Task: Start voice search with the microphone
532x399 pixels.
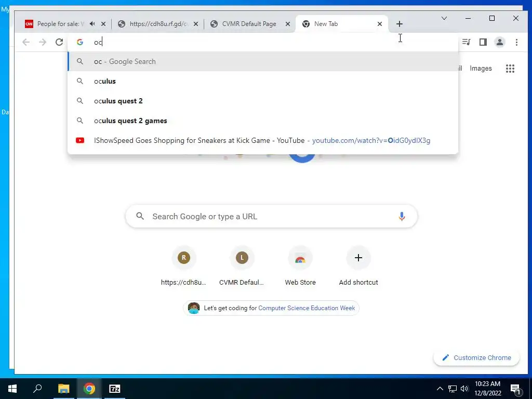Action: [402, 216]
